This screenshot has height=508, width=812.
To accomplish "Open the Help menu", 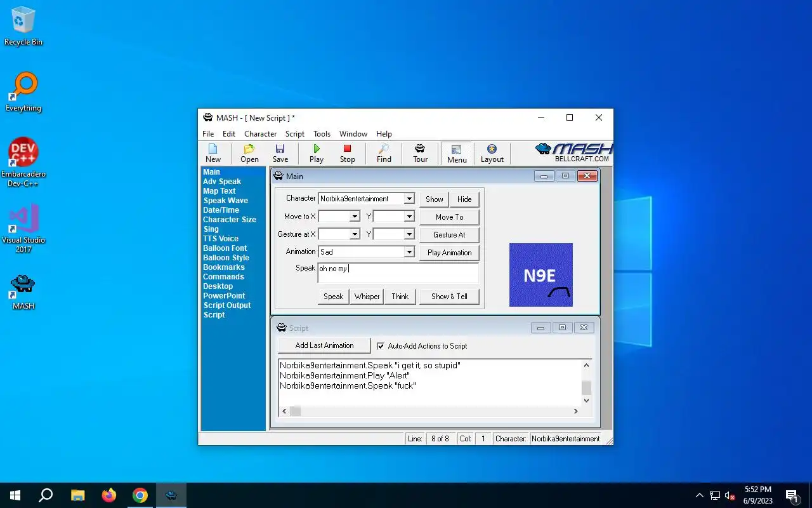I will [x=384, y=134].
